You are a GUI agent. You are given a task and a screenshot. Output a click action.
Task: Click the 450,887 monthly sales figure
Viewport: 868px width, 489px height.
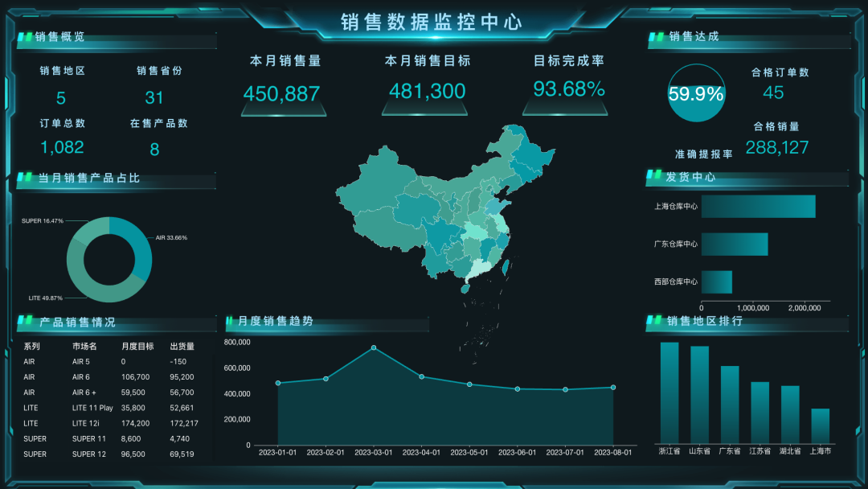point(283,91)
